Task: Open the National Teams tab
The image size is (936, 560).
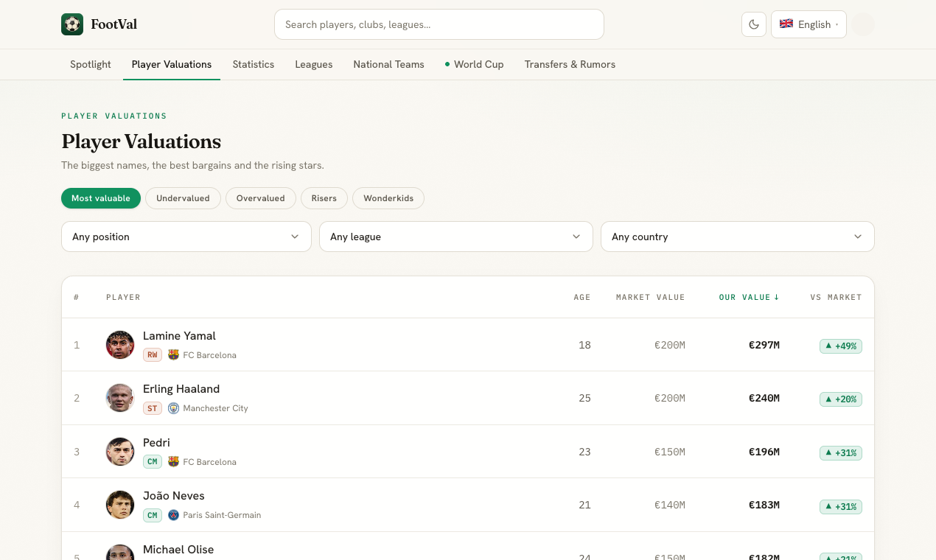Action: pyautogui.click(x=389, y=64)
